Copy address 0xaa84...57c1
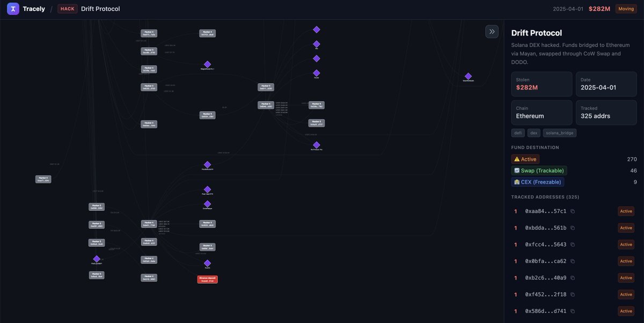Screen dimensions: 644x323 pyautogui.click(x=573, y=211)
